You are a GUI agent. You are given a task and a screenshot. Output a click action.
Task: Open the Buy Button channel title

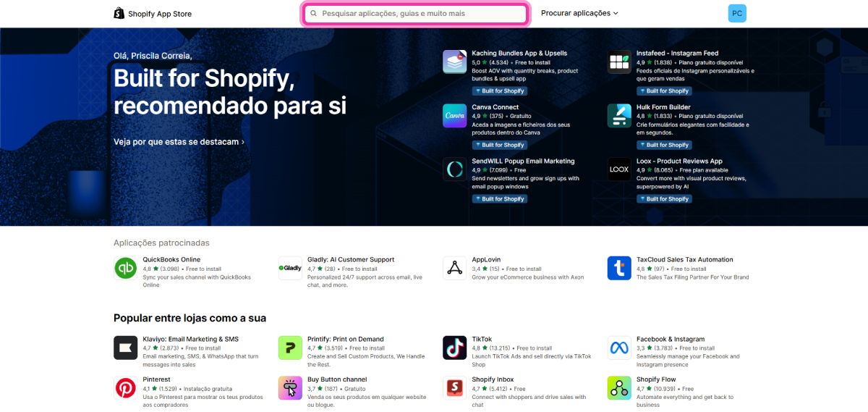click(337, 379)
